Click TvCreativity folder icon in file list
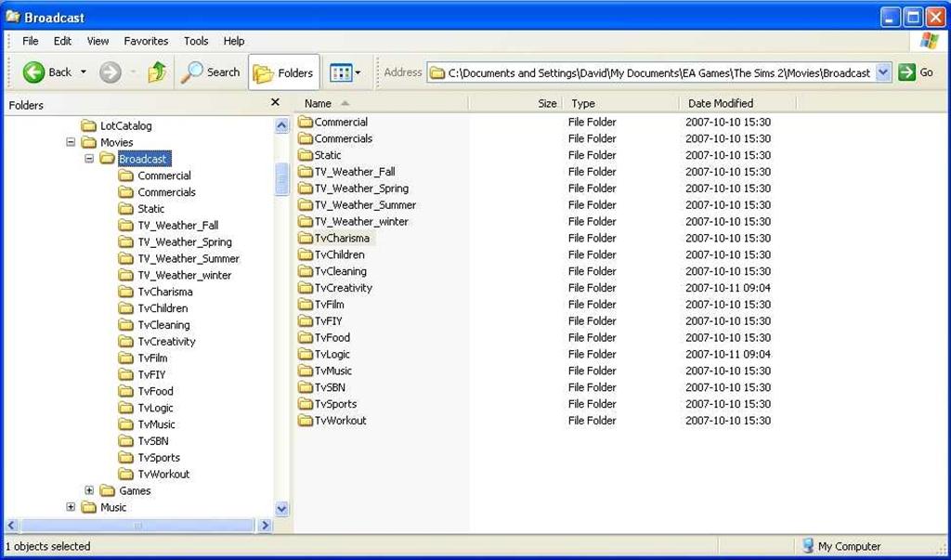The image size is (951, 560). click(305, 288)
